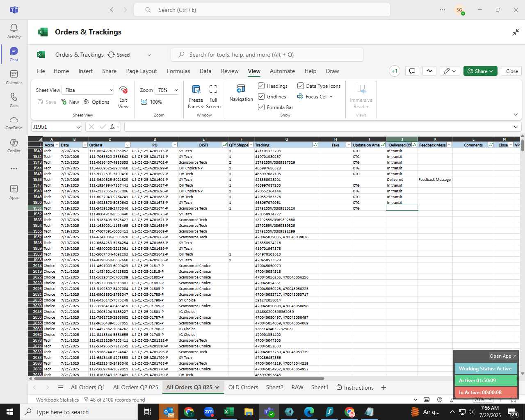Open the Catch up activity icon

click(x=429, y=71)
